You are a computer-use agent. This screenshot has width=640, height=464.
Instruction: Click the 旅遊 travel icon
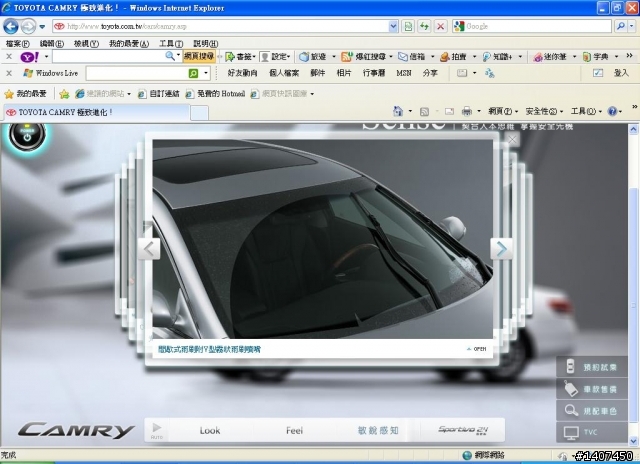point(304,57)
